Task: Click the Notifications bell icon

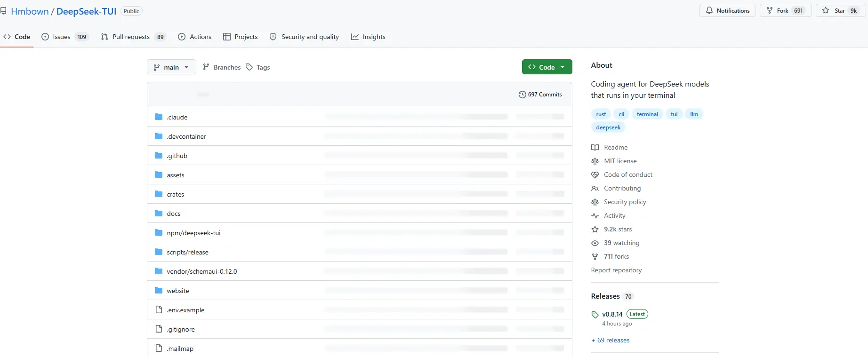Action: click(709, 10)
